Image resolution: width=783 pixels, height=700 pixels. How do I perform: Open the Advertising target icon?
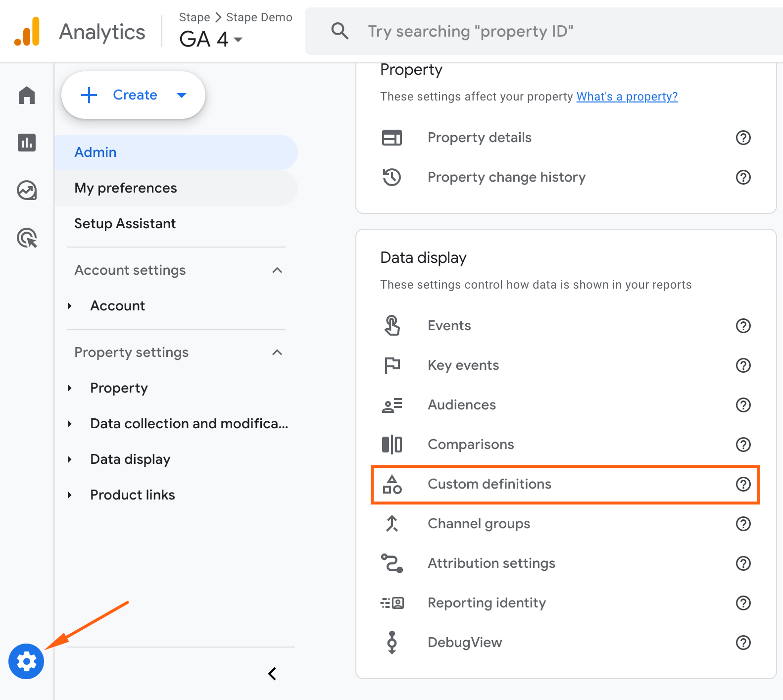[x=27, y=238]
